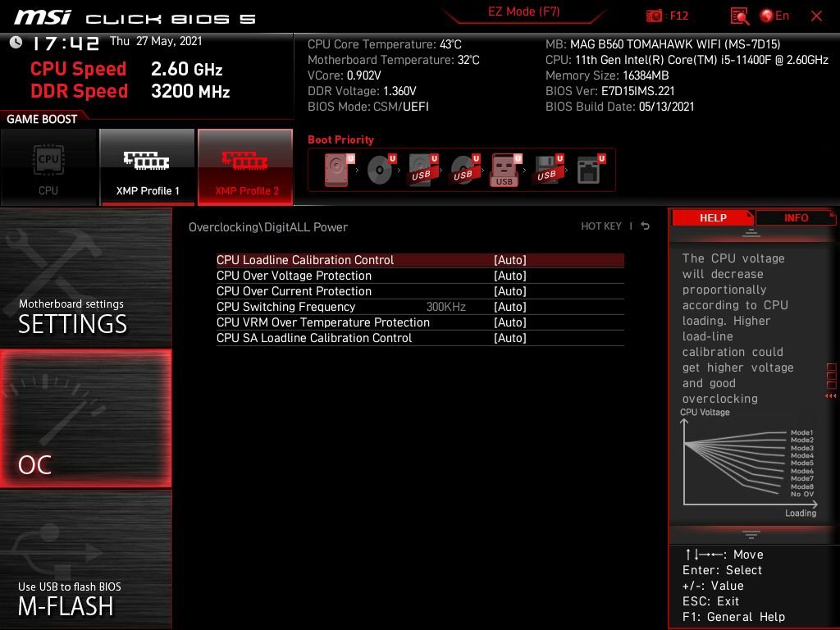The image size is (840, 630).
Task: Disable XMP Profile 2
Action: tap(245, 167)
